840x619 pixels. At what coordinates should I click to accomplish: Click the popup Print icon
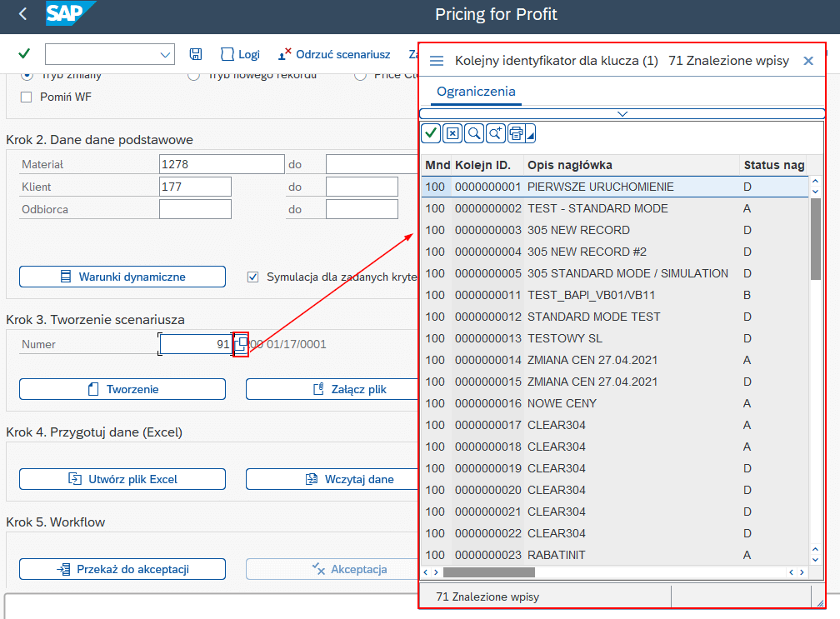[x=517, y=133]
